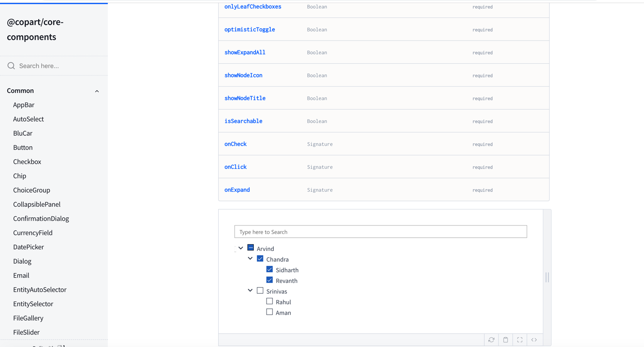Image resolution: width=644 pixels, height=347 pixels.
Task: Toggle the Arvind checkbox
Action: (x=251, y=248)
